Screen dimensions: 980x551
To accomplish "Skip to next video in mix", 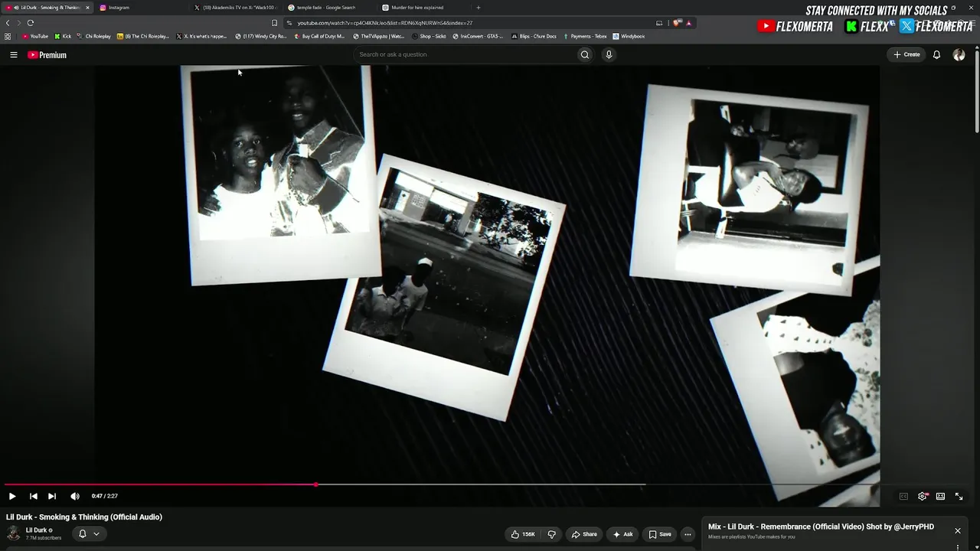I will click(x=52, y=496).
